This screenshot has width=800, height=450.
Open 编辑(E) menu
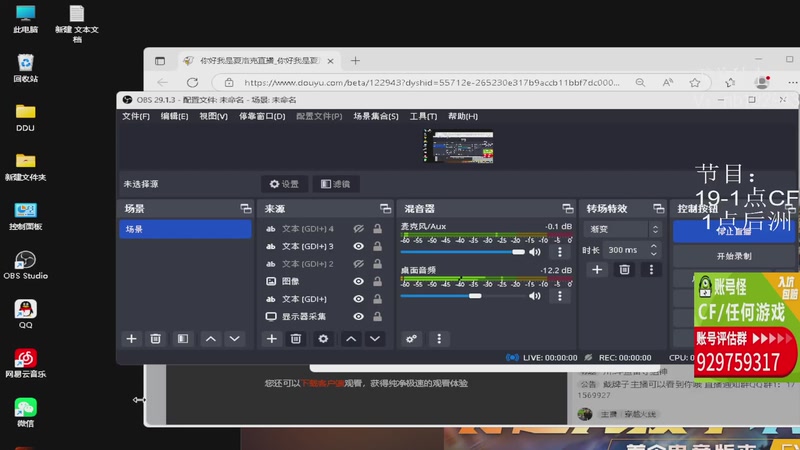click(x=174, y=116)
